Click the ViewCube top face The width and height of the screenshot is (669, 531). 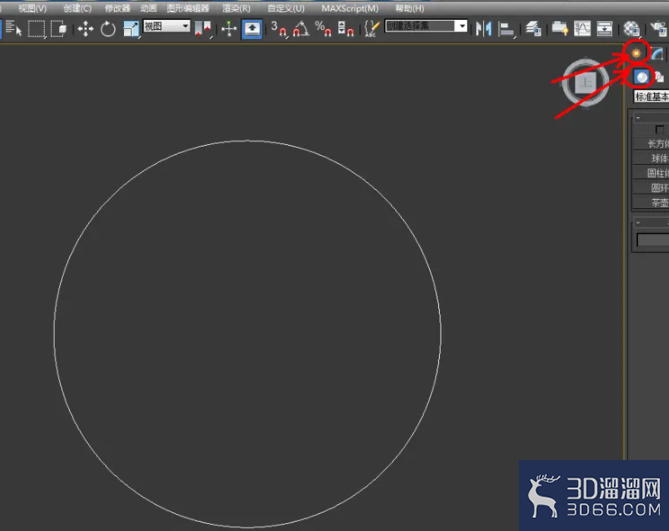585,83
